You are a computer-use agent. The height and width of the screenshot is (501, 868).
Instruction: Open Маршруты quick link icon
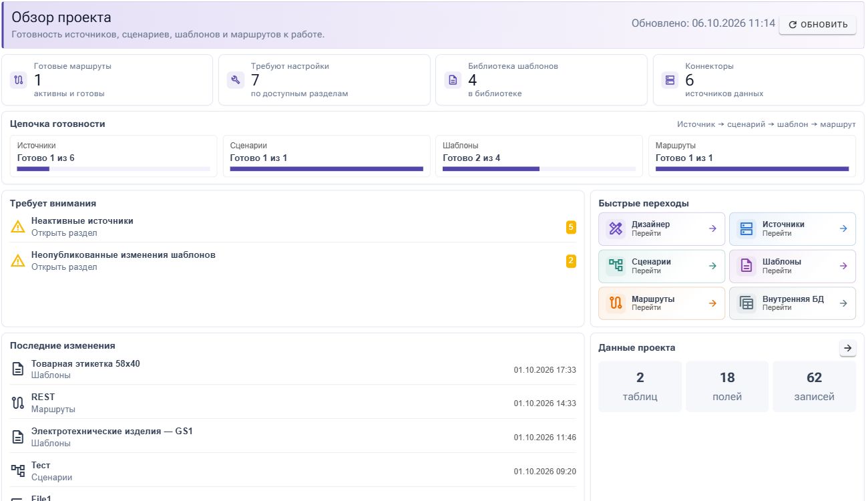pos(616,303)
